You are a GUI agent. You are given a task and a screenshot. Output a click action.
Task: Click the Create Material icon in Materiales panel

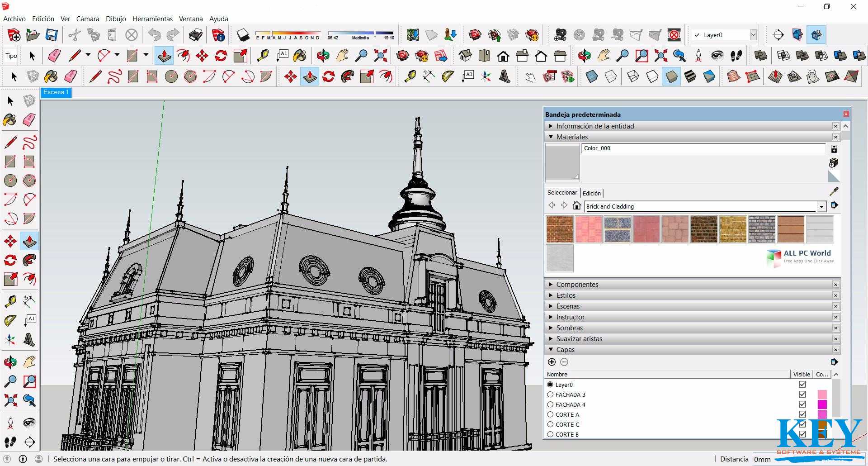pos(834,163)
